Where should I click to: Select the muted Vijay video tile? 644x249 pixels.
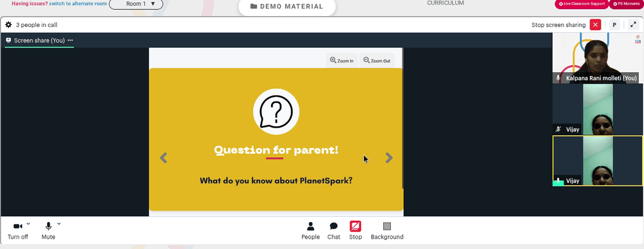coord(598,109)
